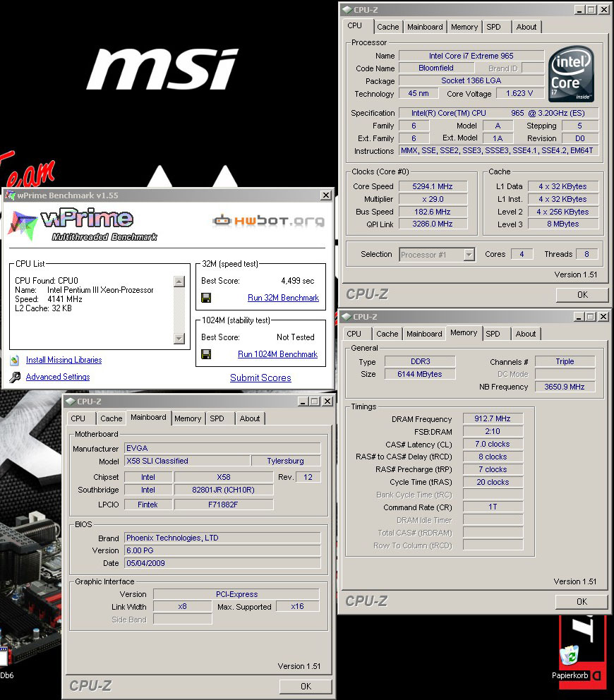The image size is (614, 700).
Task: Select Memory tab in the Mainboard CPU-Z window
Action: click(x=188, y=418)
